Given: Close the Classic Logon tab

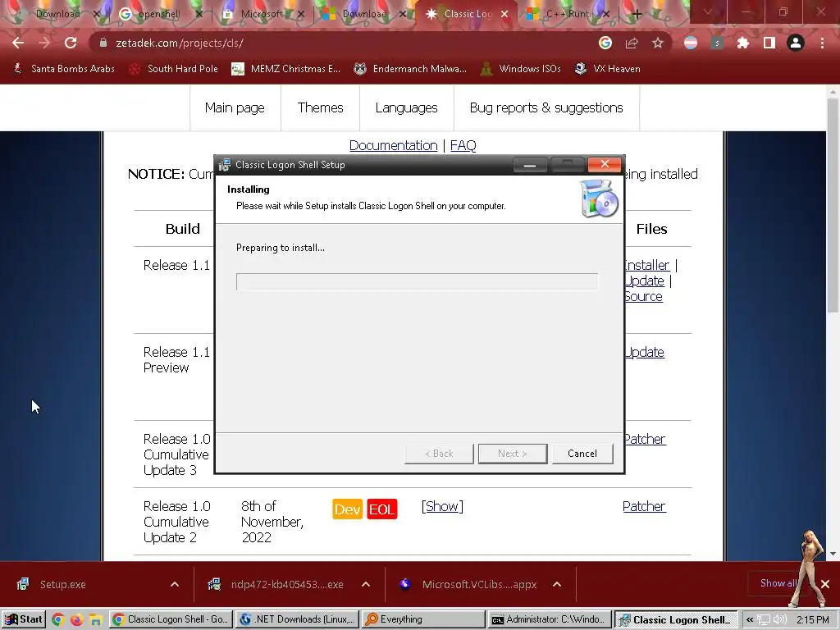Looking at the screenshot, I should tap(504, 15).
